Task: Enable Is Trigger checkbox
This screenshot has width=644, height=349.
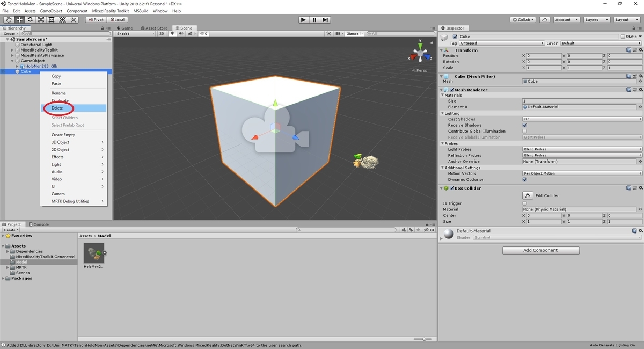Action: [525, 203]
